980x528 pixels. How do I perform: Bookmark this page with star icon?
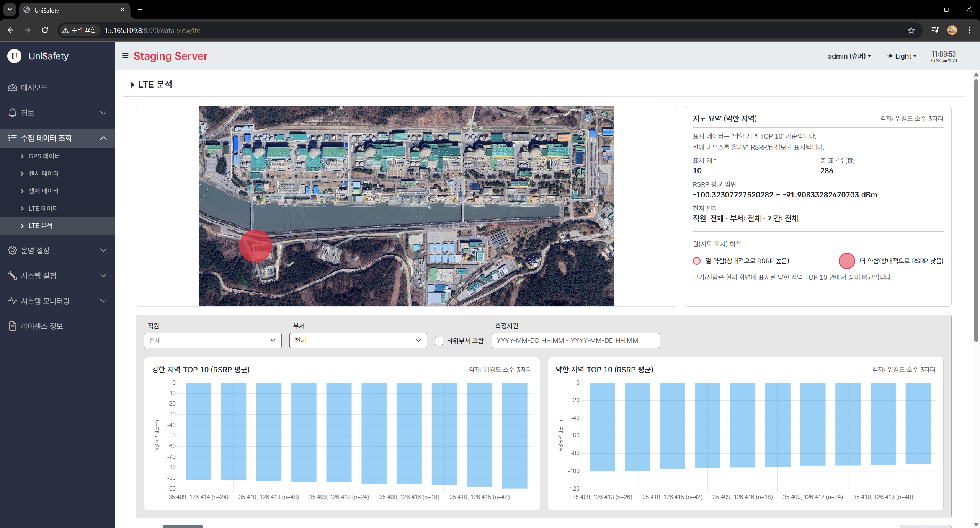911,30
